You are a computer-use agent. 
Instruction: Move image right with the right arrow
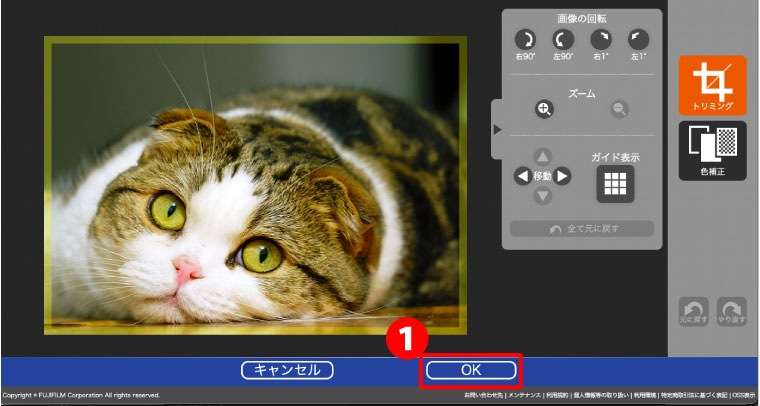563,176
